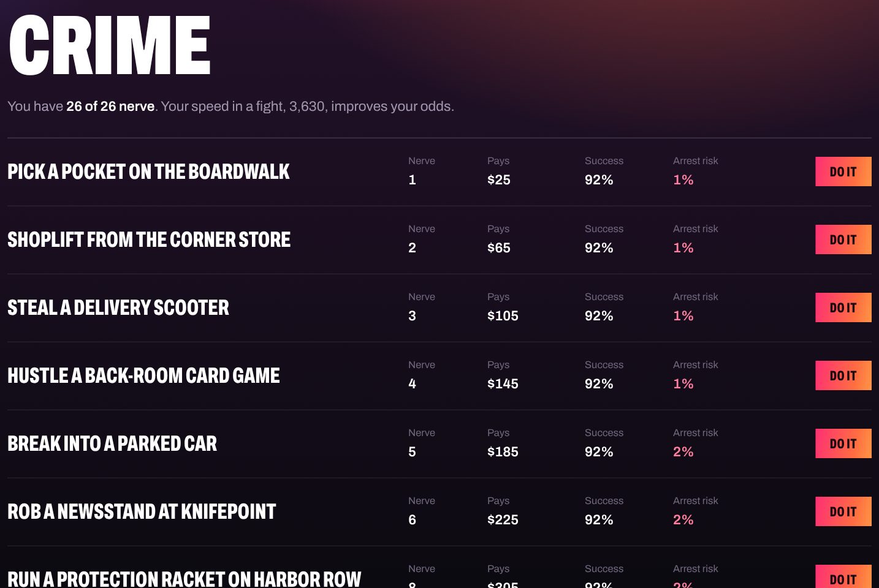Click the $225 pay for newsstand robbery
879x588 pixels.
pyautogui.click(x=503, y=519)
